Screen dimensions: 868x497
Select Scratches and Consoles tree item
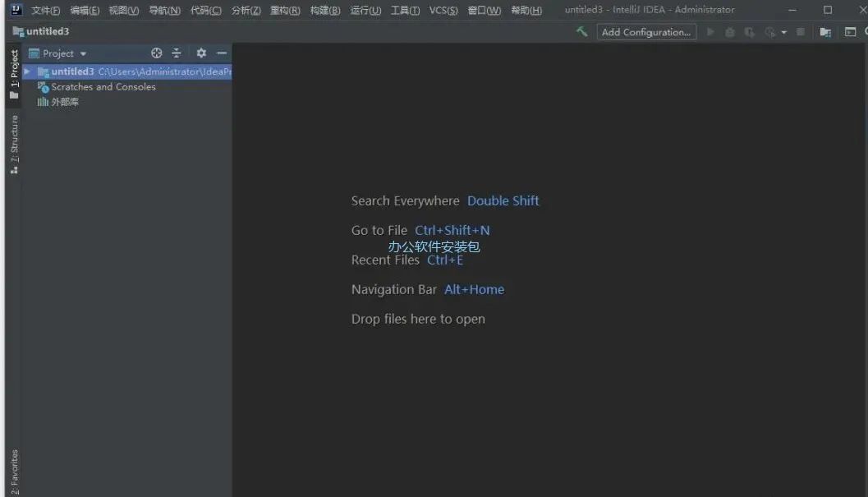103,87
